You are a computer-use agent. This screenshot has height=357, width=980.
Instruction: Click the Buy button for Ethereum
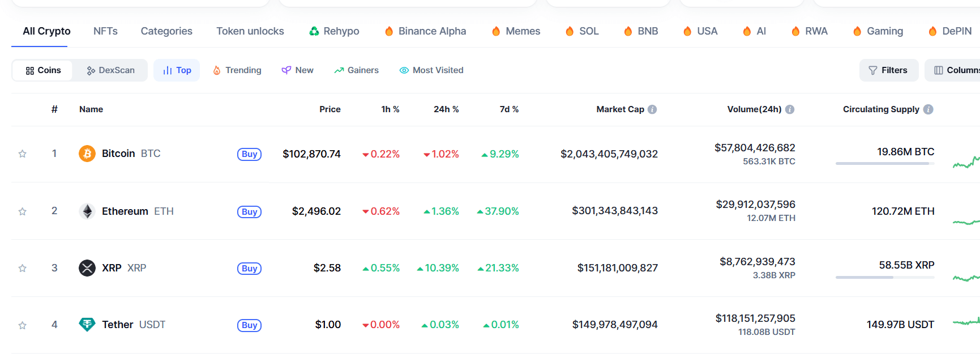[x=249, y=211]
